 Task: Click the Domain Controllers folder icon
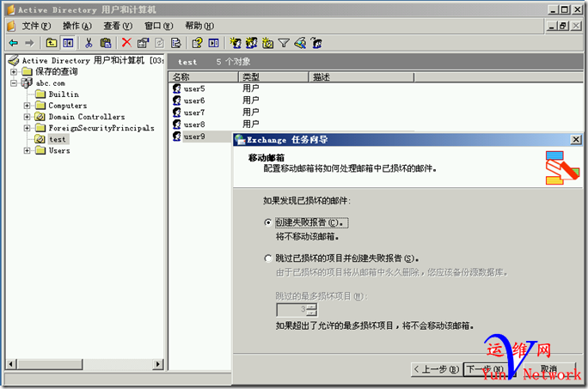click(x=40, y=117)
